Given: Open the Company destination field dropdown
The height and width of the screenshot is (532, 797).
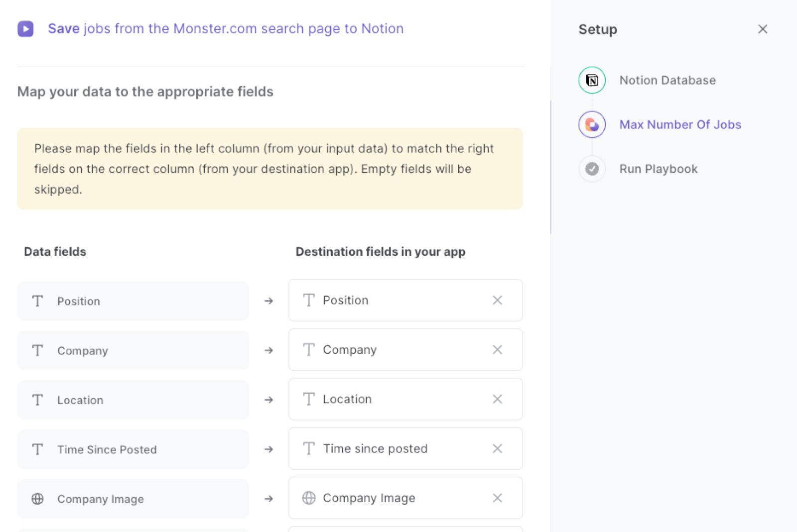Looking at the screenshot, I should coord(405,349).
